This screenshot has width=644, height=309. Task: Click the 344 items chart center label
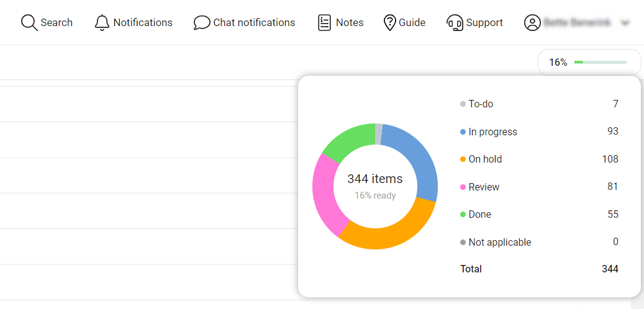point(375,179)
